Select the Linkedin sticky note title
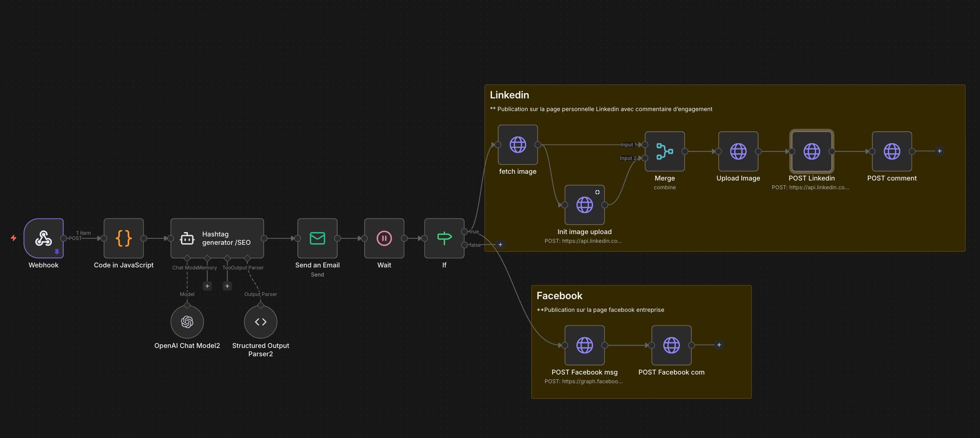Viewport: 980px width, 438px height. pyautogui.click(x=509, y=95)
